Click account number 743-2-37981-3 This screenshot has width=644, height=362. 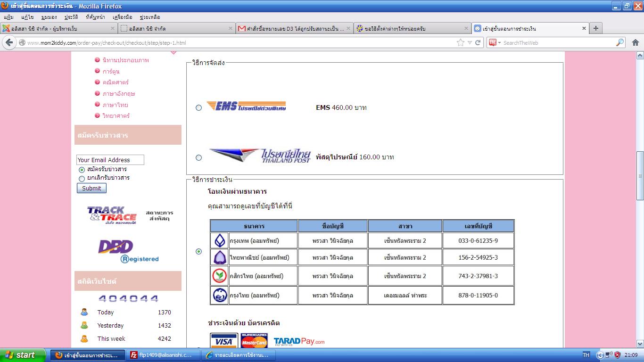[478, 276]
